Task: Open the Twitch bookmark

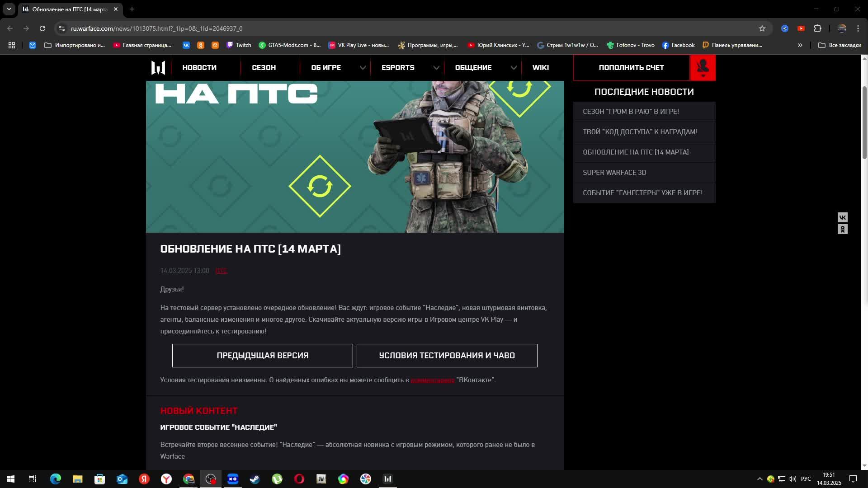Action: tap(239, 45)
